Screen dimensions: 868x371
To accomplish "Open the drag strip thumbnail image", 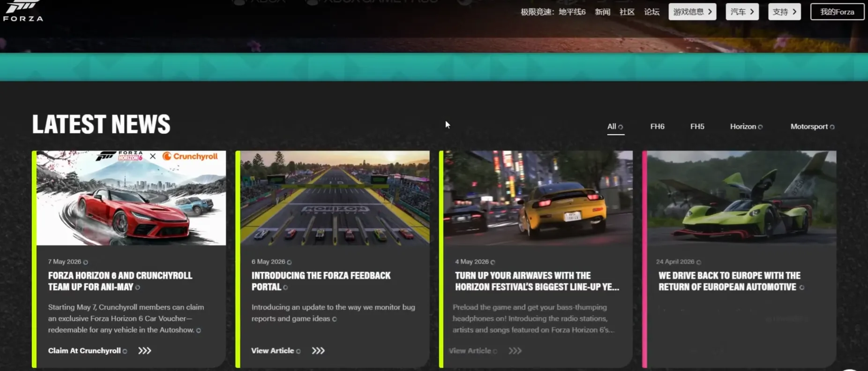I will point(335,198).
